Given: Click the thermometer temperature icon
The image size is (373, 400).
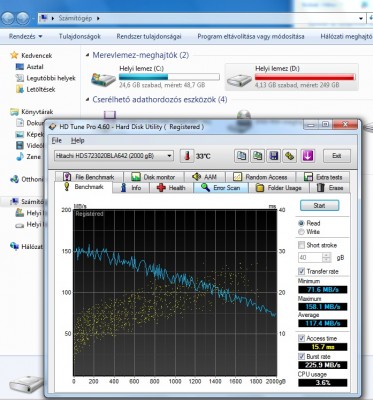Looking at the screenshot, I should (187, 156).
